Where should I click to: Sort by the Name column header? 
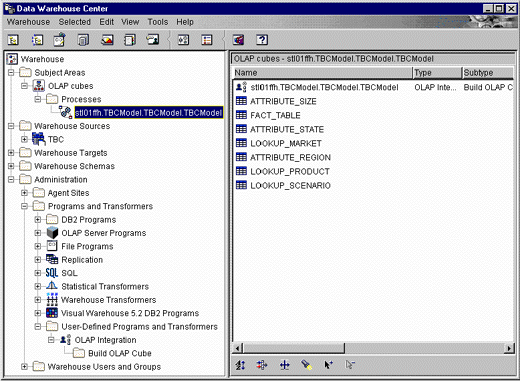click(322, 73)
